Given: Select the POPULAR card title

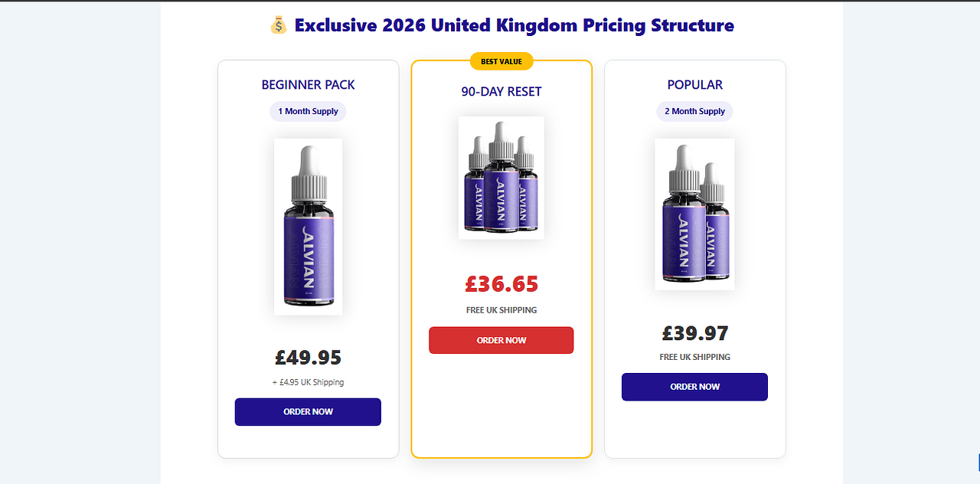Looking at the screenshot, I should click(x=695, y=85).
